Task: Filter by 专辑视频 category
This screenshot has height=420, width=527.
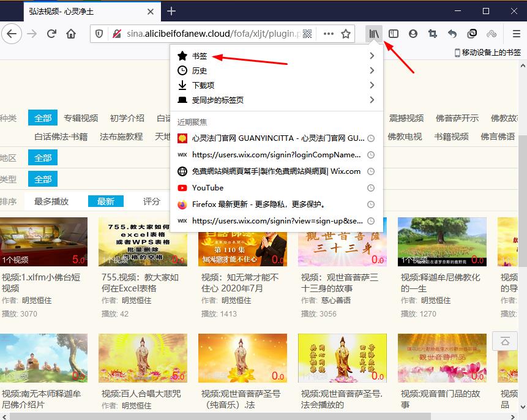Action: pyautogui.click(x=81, y=118)
